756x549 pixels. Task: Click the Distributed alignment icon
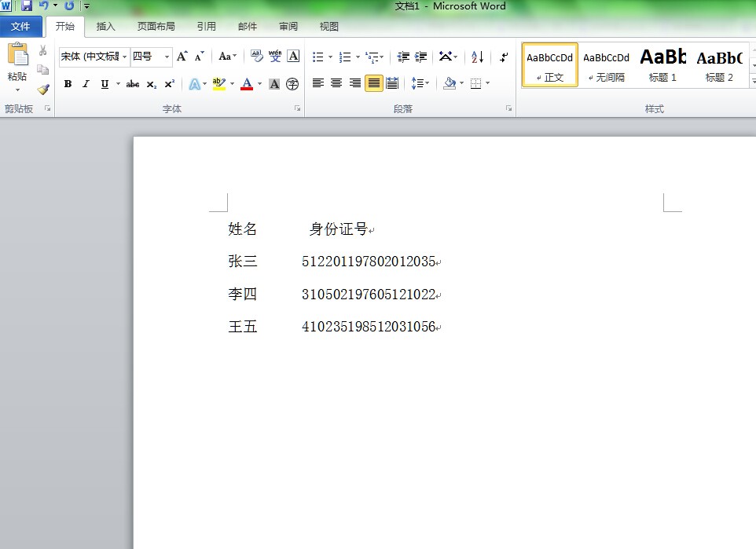click(x=392, y=83)
